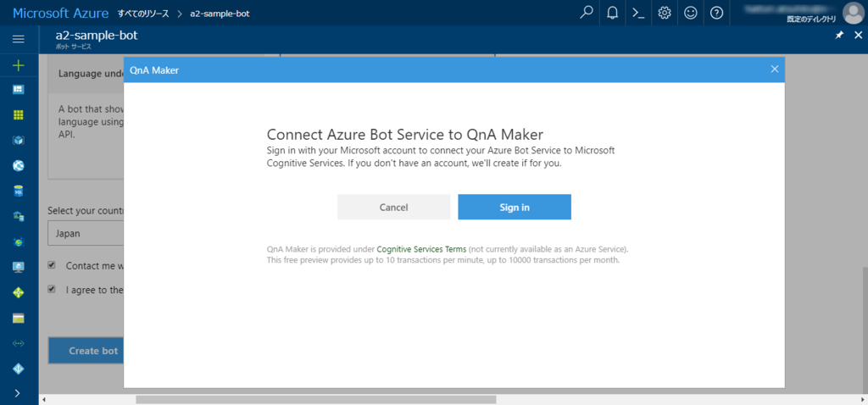Screen dimensions: 868x405
Task: Click the feedback smiley icon
Action: click(x=690, y=13)
